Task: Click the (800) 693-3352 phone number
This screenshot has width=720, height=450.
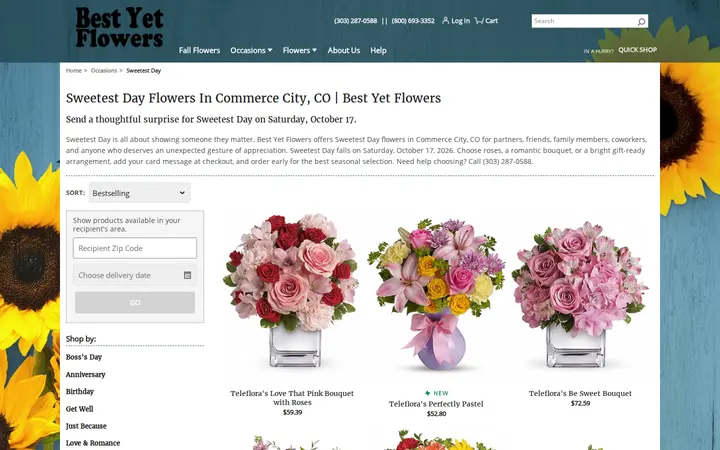Action: pos(413,21)
